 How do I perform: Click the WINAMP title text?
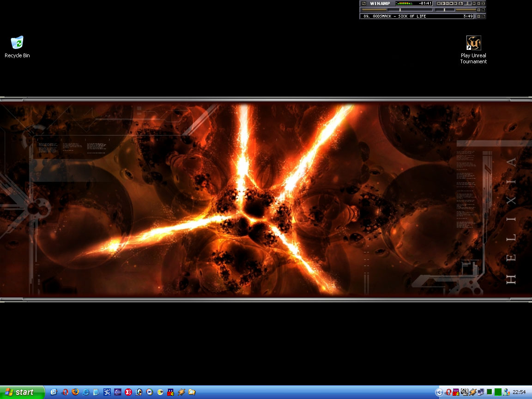(380, 3)
